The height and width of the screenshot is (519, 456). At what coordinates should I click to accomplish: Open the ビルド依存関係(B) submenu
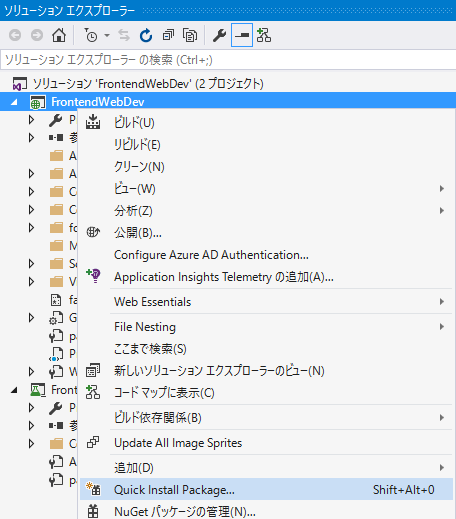266,418
